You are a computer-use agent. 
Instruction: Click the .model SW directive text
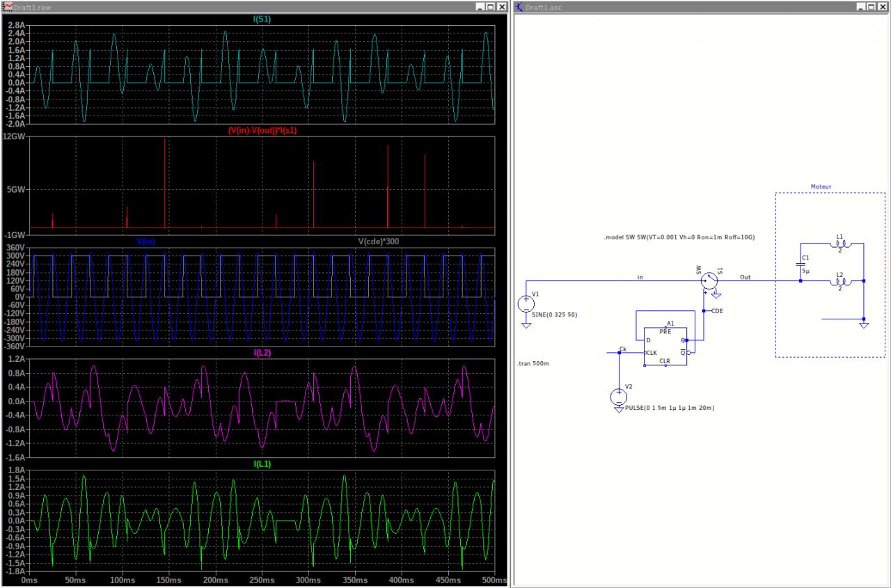coord(679,238)
